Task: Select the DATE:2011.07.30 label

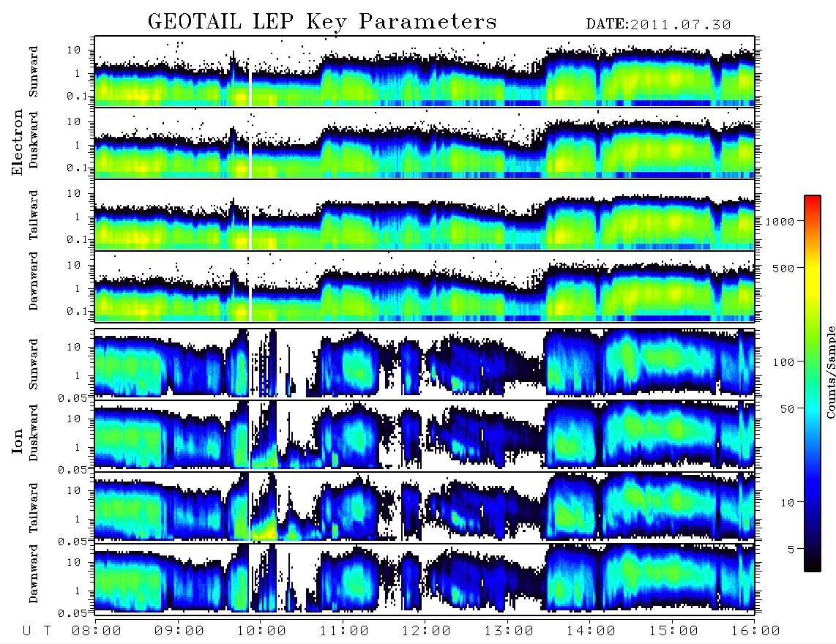Action: click(658, 25)
